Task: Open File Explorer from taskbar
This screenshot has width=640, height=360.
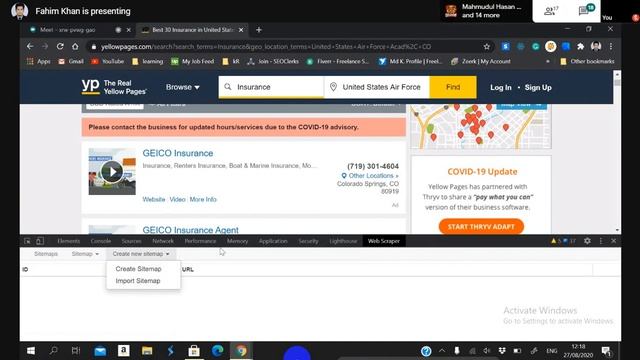Action: (147, 351)
